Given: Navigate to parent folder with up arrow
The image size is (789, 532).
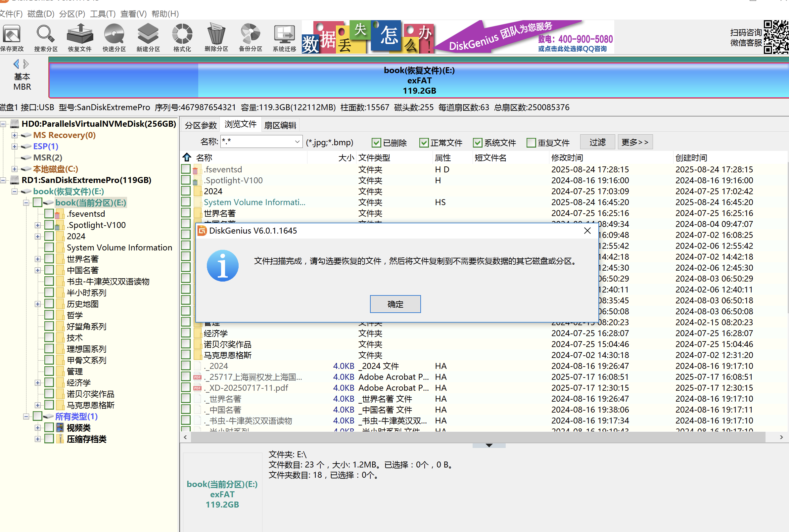Looking at the screenshot, I should [x=187, y=157].
